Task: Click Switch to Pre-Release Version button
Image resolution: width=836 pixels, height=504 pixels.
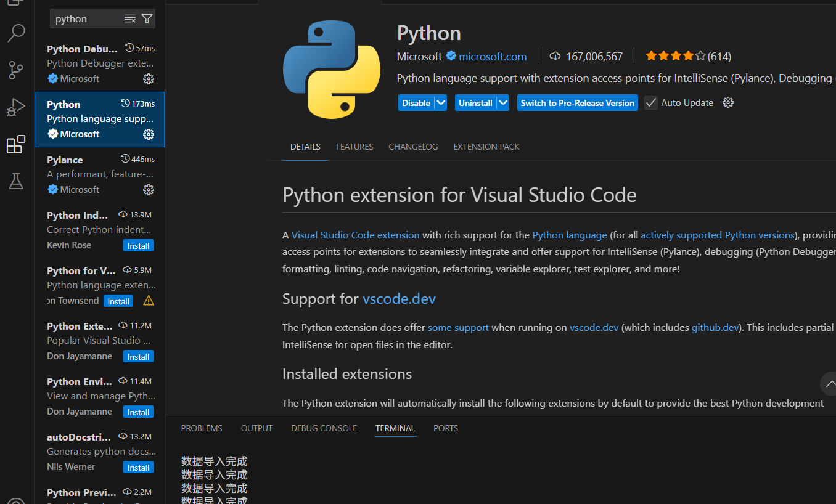Action: tap(577, 103)
